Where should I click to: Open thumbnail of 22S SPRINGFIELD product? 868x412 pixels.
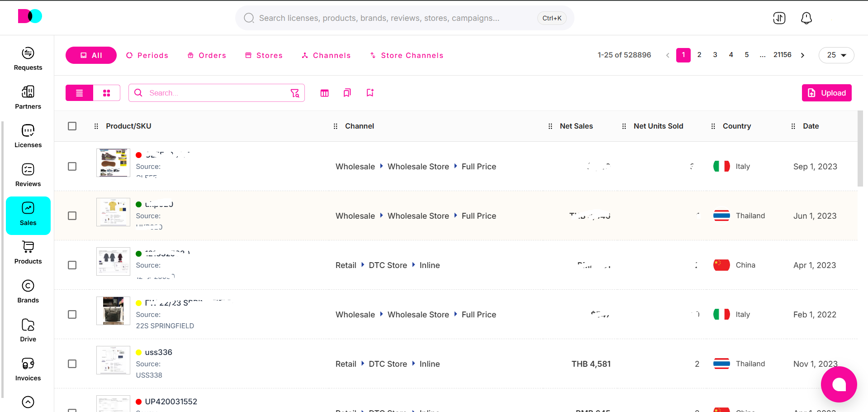coord(113,311)
